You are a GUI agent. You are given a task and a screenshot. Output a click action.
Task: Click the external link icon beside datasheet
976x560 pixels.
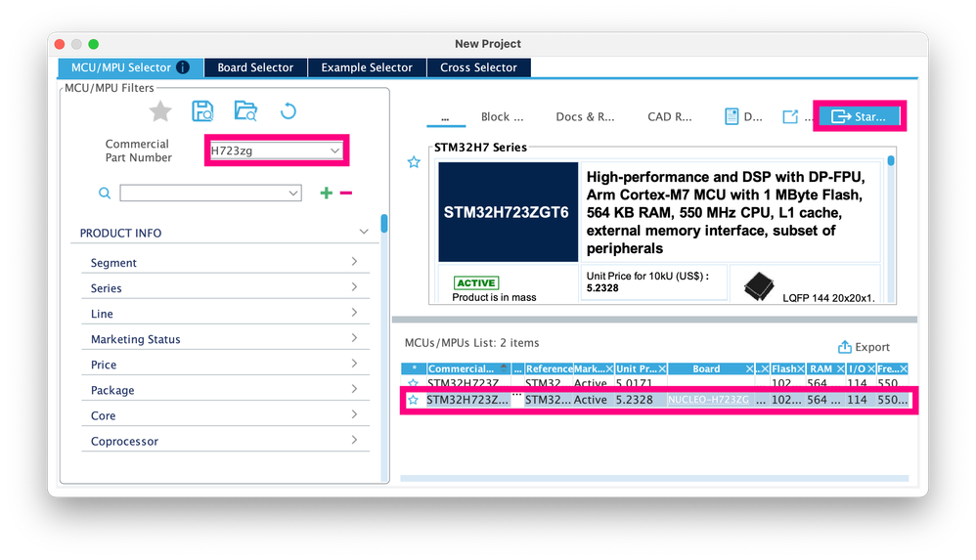pos(790,116)
